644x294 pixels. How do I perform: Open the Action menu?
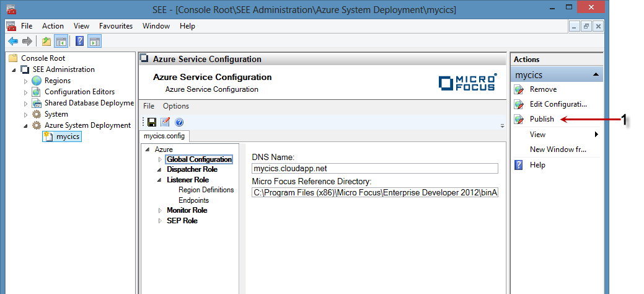(53, 26)
